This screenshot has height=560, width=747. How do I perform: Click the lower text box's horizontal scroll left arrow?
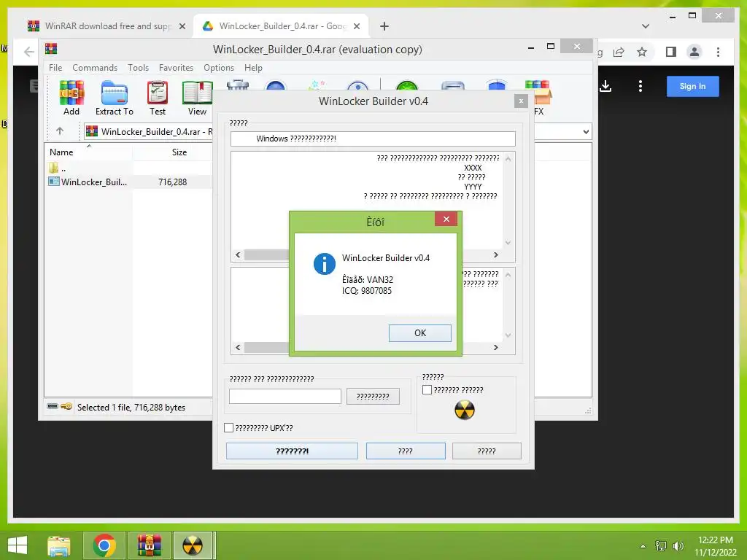(x=238, y=347)
